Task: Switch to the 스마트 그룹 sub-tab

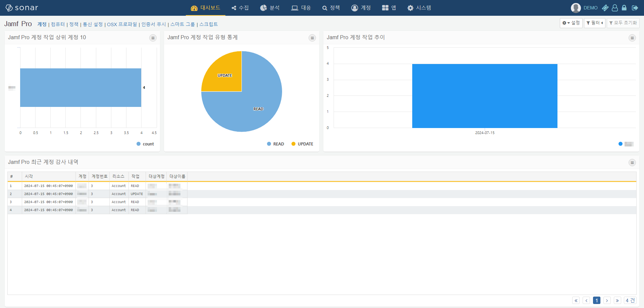Action: (182, 24)
